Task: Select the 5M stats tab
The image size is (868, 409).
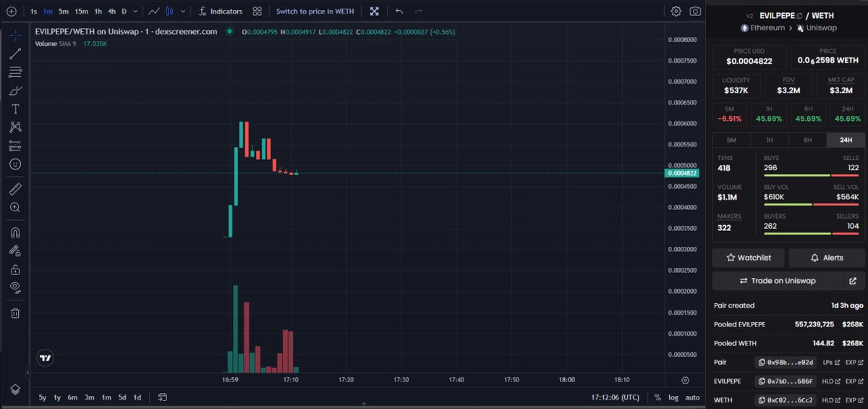Action: (x=731, y=140)
